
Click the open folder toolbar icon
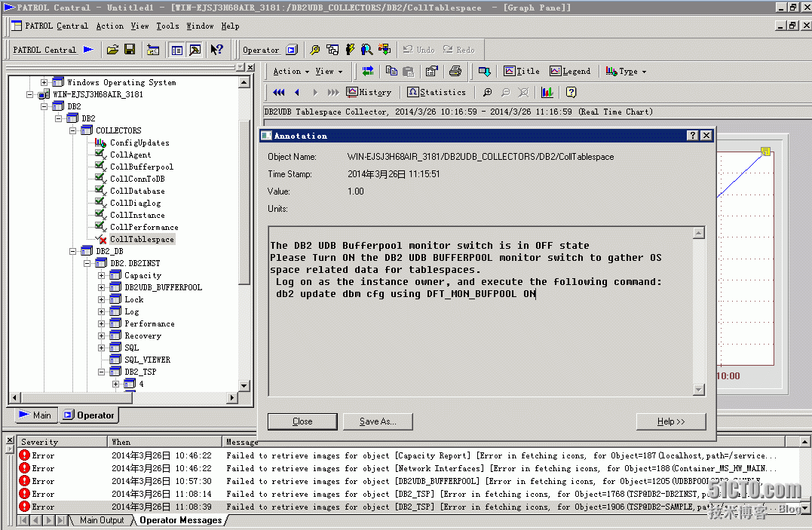pos(112,50)
